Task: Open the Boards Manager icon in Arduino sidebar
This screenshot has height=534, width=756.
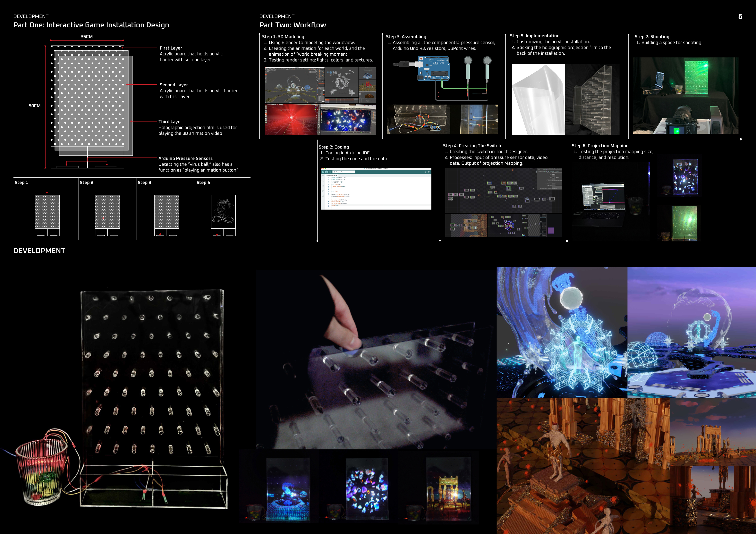Action: point(323,181)
